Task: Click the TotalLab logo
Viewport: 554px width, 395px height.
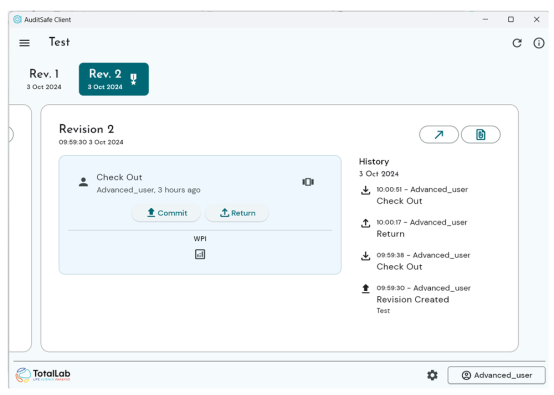Action: point(43,375)
